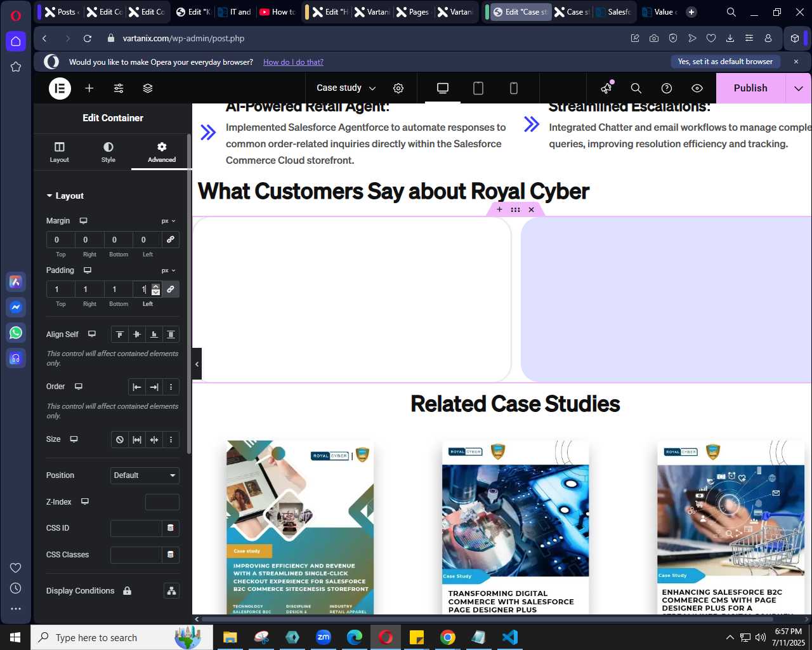Switch to mobile responsive view
Screen dimensions: 812x650
pos(514,88)
